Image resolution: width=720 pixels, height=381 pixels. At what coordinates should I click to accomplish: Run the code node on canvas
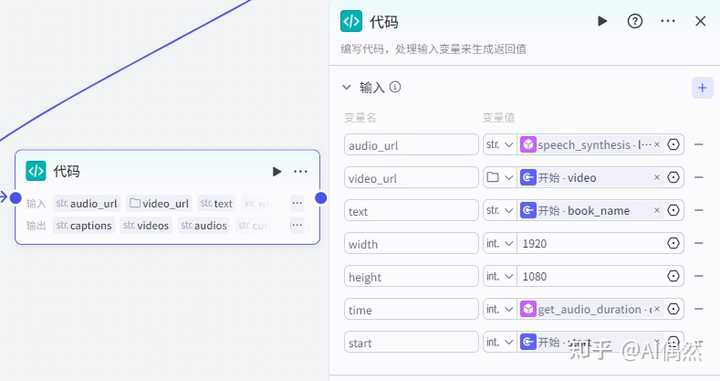click(x=276, y=171)
